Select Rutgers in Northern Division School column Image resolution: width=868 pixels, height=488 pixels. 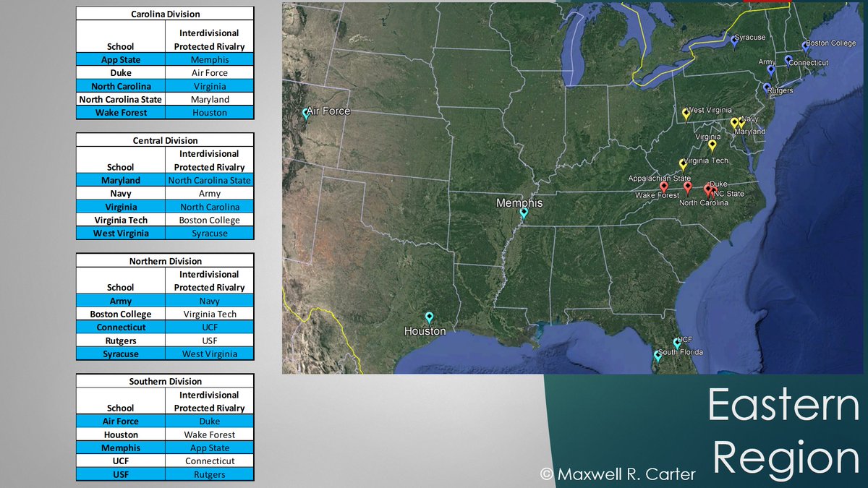pos(121,341)
